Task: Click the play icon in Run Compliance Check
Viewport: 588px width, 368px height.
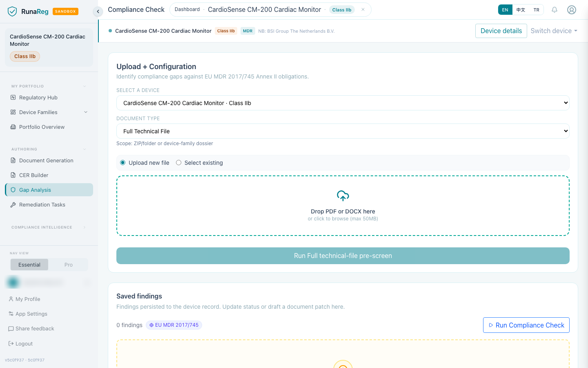Action: coord(491,325)
